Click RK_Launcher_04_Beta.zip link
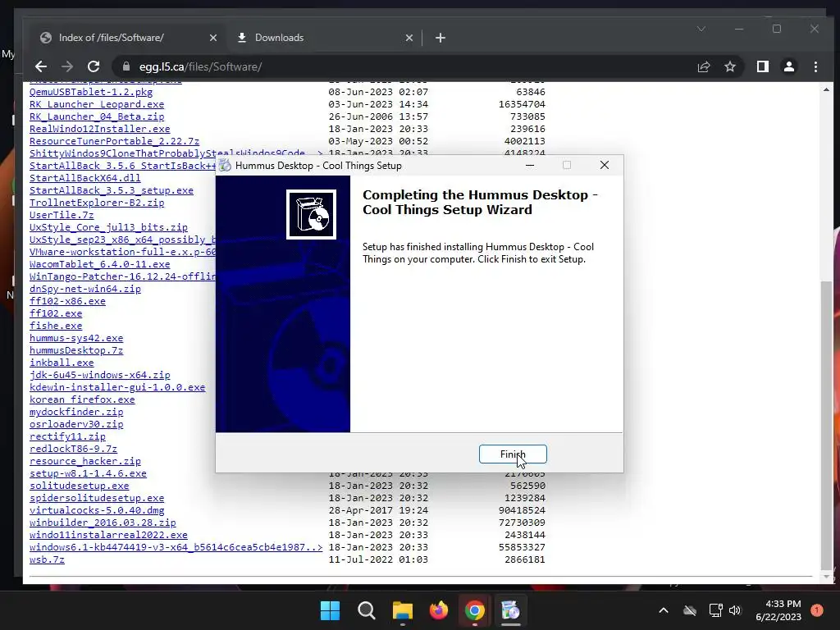The height and width of the screenshot is (630, 840). pos(97,116)
